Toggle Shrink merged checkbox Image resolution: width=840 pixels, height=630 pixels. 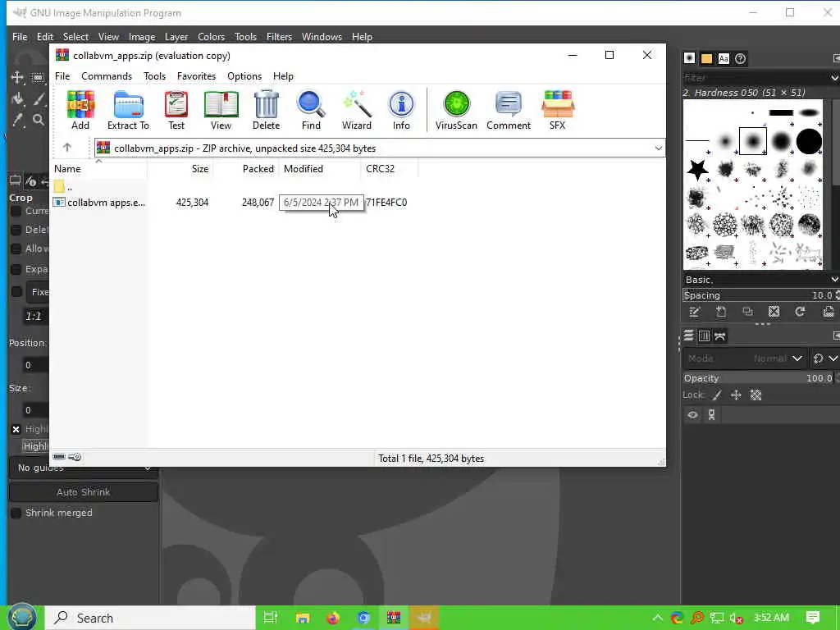point(16,513)
